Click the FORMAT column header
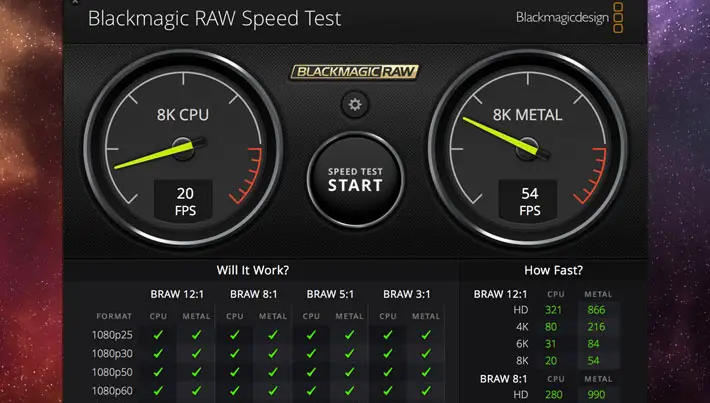Image resolution: width=710 pixels, height=403 pixels. pyautogui.click(x=114, y=317)
